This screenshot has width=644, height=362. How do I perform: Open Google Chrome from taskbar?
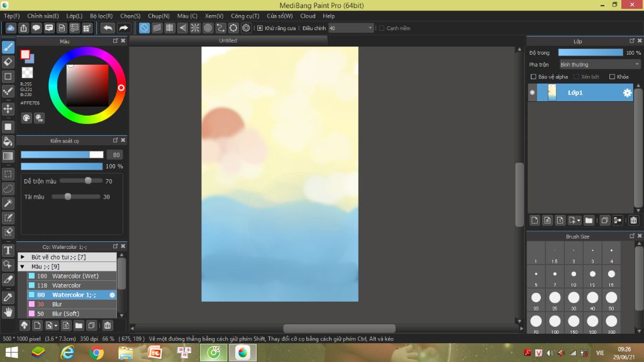[x=96, y=353]
